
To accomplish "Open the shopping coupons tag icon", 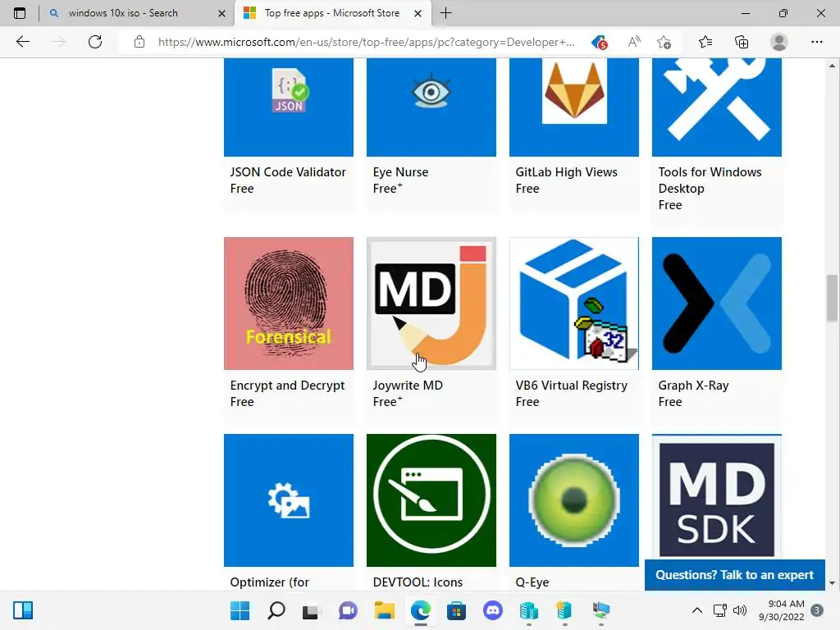I will click(x=599, y=42).
